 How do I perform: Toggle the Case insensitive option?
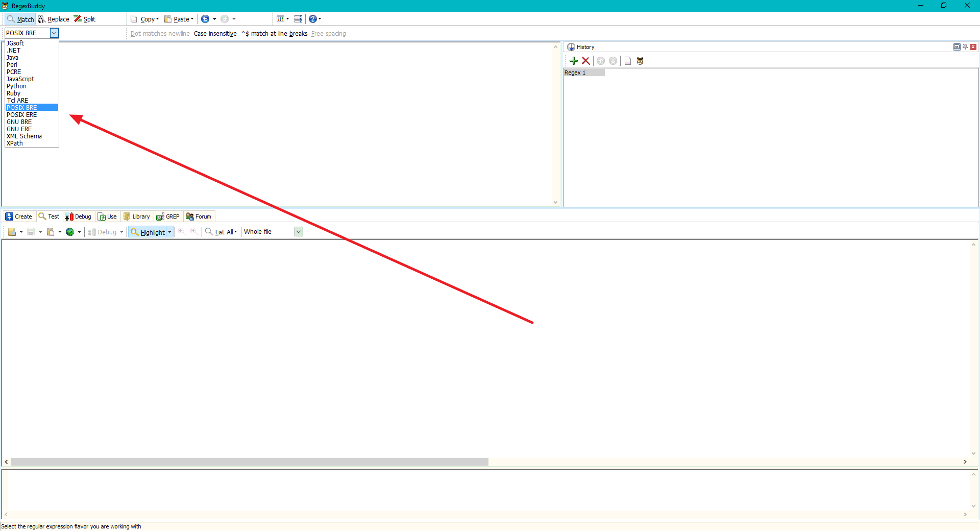(215, 34)
